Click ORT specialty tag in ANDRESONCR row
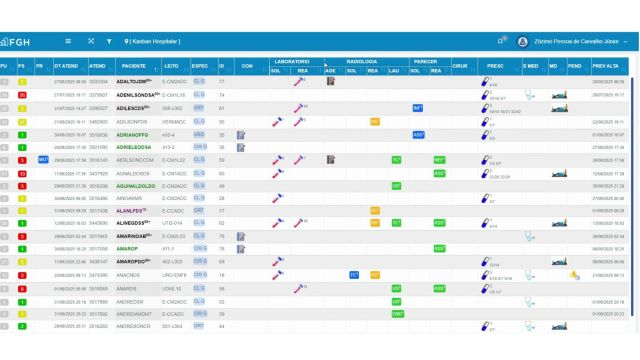 198,326
